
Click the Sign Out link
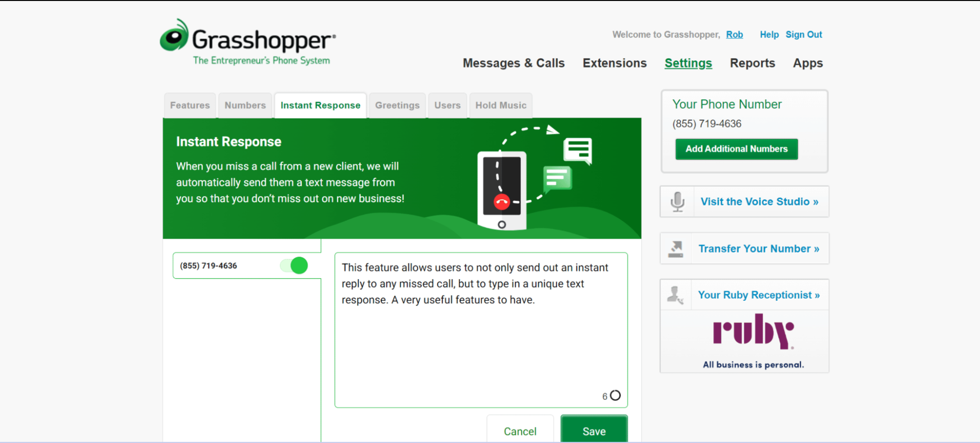[804, 35]
